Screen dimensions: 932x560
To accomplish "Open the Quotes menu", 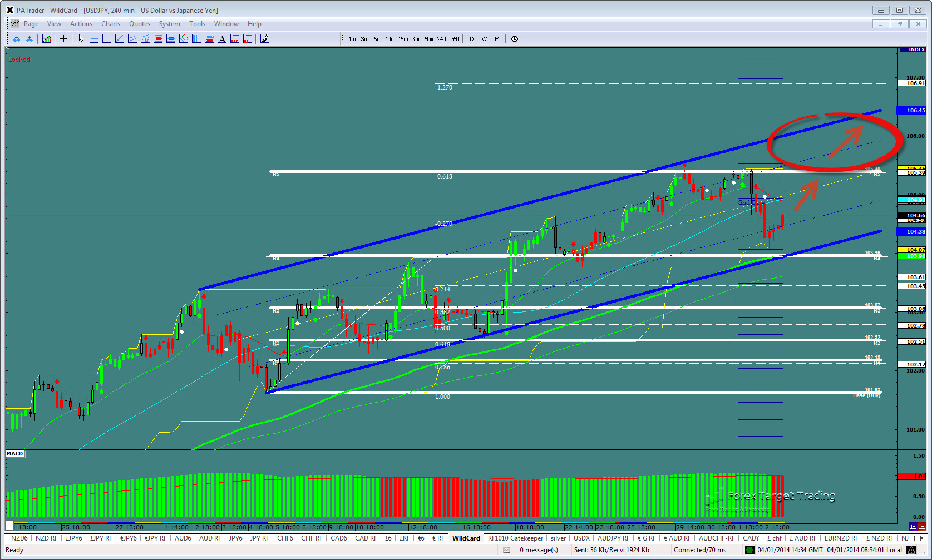I will tap(140, 24).
